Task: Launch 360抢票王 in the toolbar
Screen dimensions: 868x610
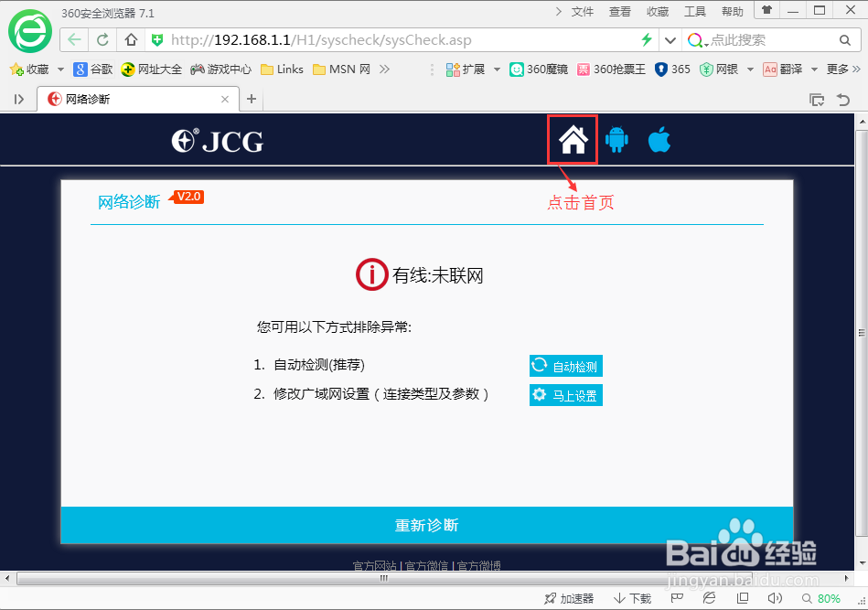Action: 611,68
